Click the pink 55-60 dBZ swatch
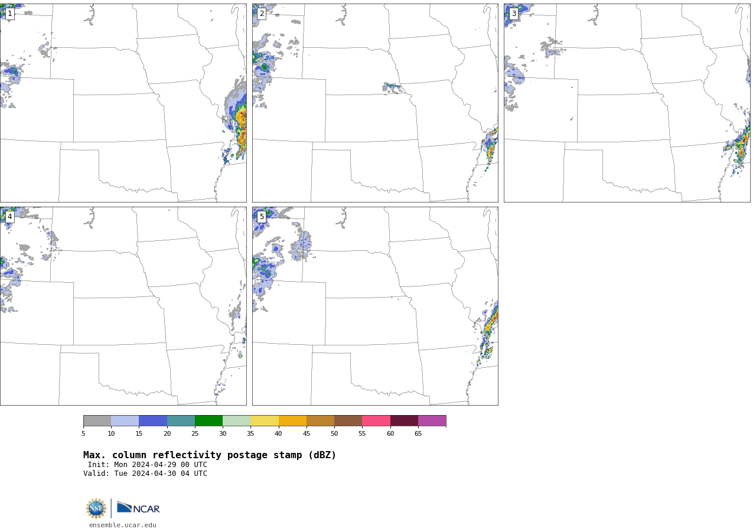 pyautogui.click(x=376, y=421)
